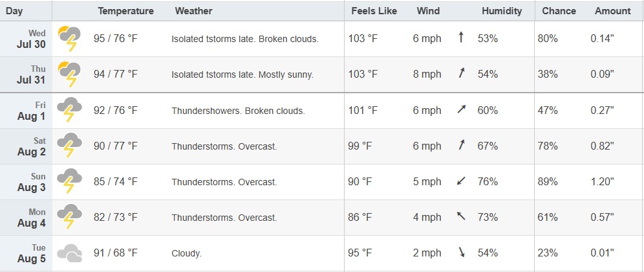This screenshot has height=272, width=644.
Task: Click the Wed Jul 30 wind direction arrow
Action: [461, 38]
